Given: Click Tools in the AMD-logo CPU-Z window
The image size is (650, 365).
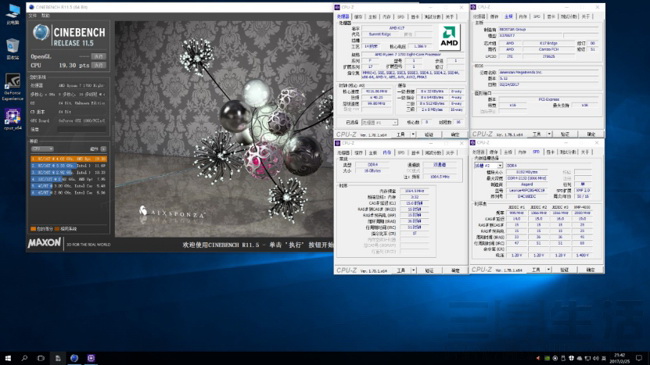Looking at the screenshot, I should point(400,135).
